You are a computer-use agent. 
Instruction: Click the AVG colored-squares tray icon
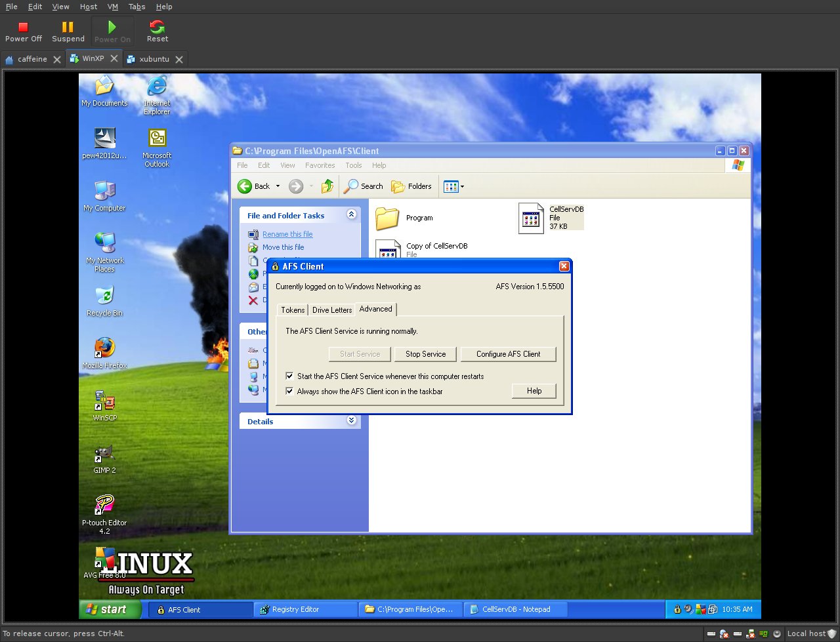click(x=700, y=609)
